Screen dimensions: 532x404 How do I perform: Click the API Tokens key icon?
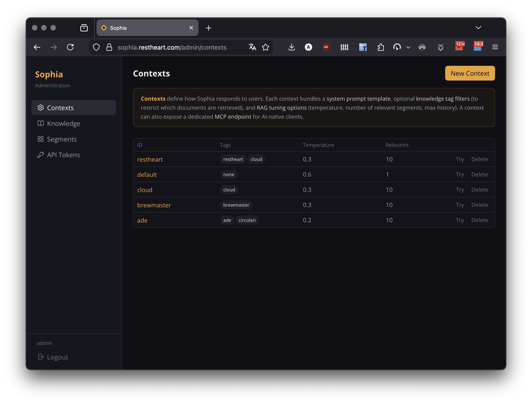point(41,155)
